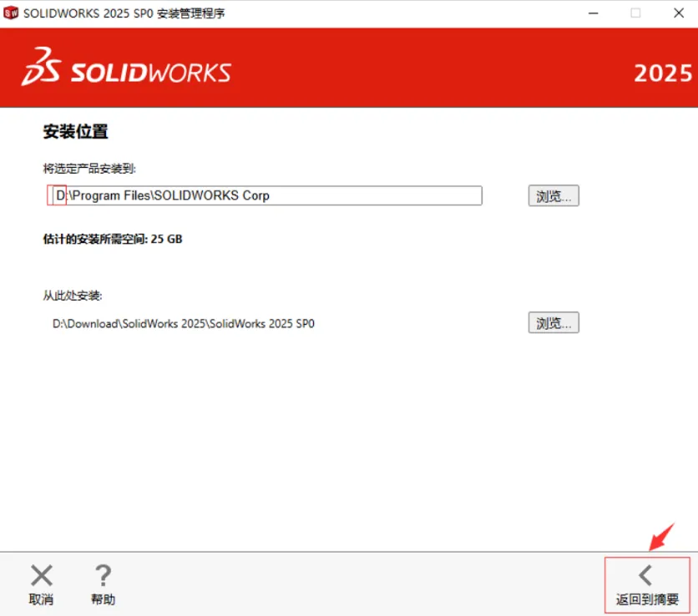This screenshot has width=698, height=616.
Task: Click the SOLIDWORKS logo in red banner
Action: 126,68
